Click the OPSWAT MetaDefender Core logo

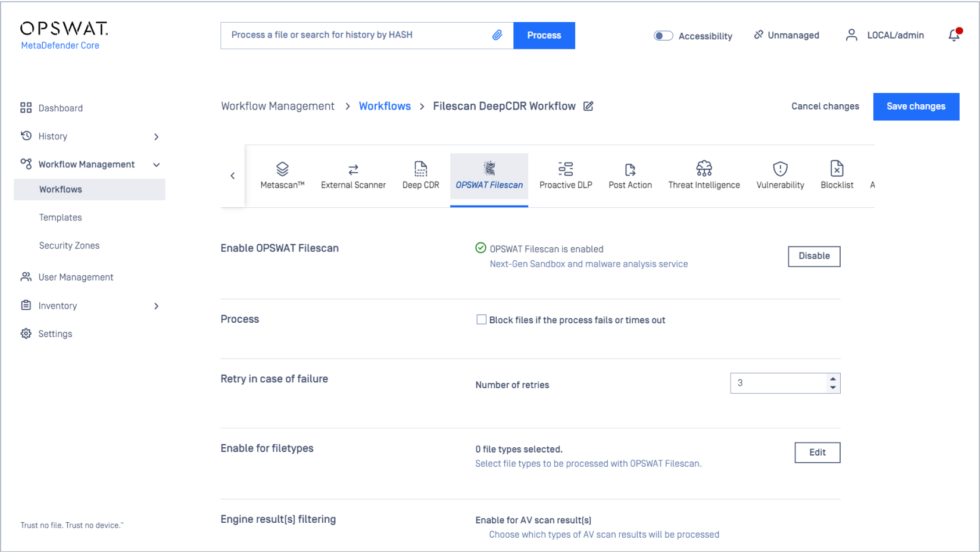[x=64, y=36]
